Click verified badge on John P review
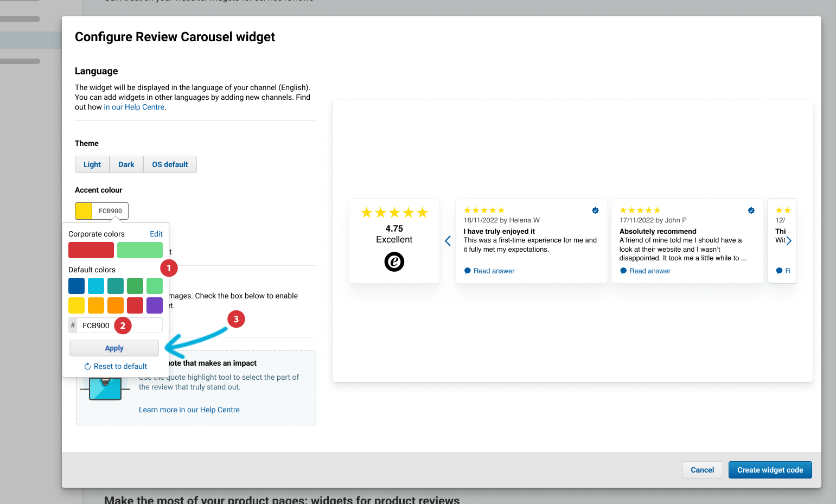 (751, 210)
